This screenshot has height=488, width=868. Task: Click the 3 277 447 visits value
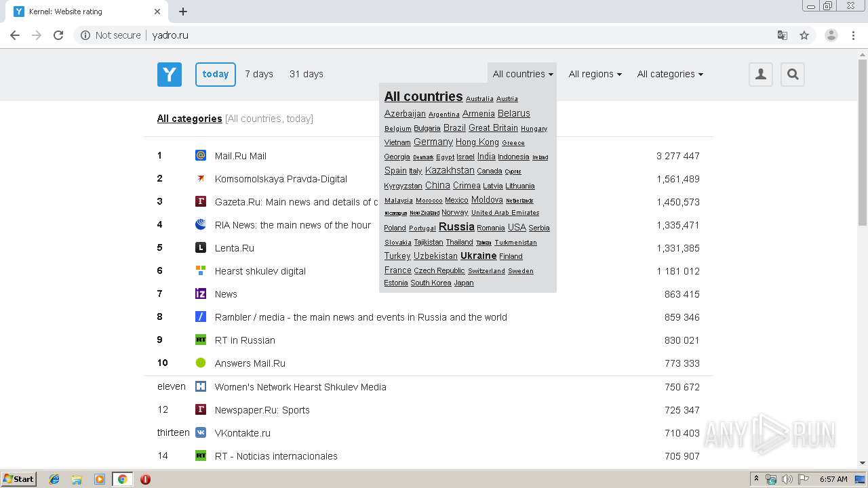tap(678, 156)
